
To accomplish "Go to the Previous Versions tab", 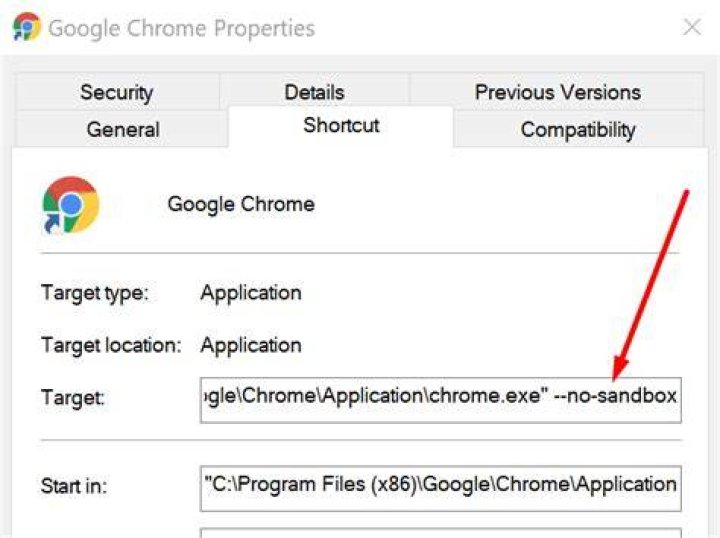I will (x=557, y=92).
